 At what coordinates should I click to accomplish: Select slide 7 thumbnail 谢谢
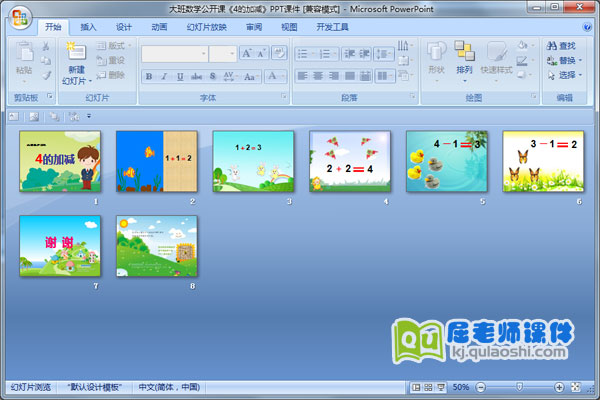point(60,246)
